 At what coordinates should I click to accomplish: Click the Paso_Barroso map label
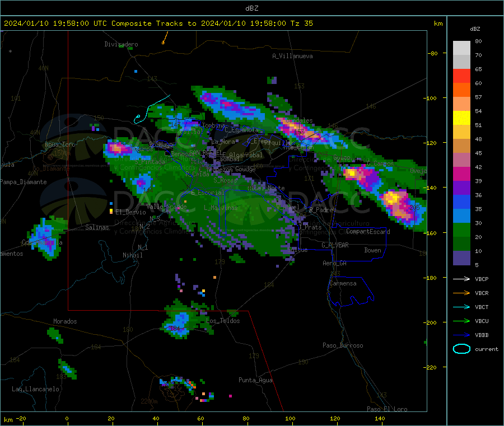[x=343, y=345]
